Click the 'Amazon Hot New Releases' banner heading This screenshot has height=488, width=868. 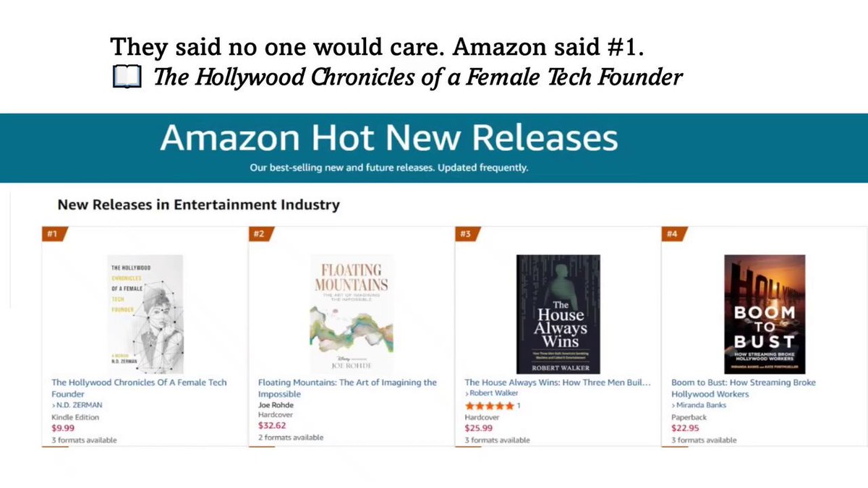(388, 137)
